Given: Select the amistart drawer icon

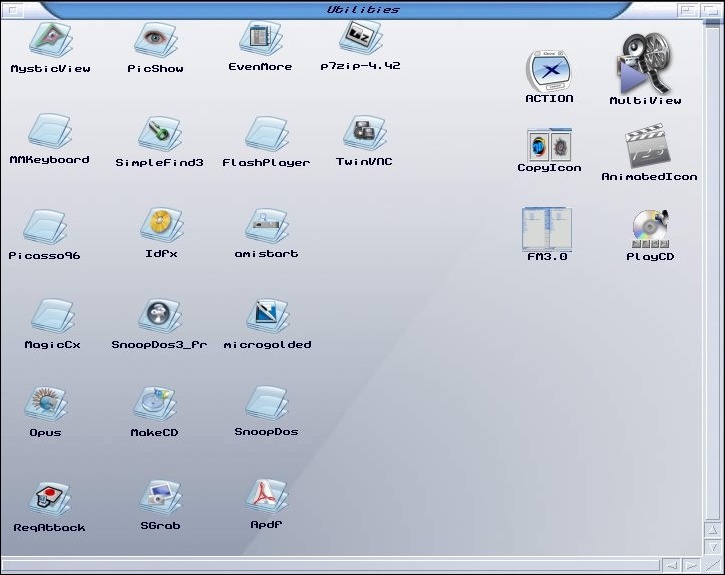Looking at the screenshot, I should click(267, 226).
